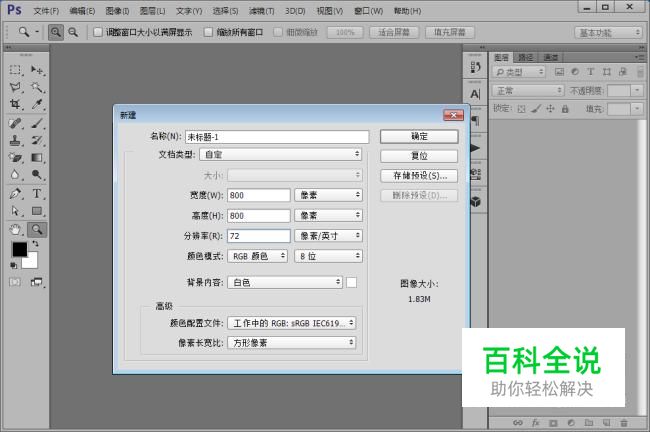
Task: Select the History Brush tool
Action: point(37,140)
